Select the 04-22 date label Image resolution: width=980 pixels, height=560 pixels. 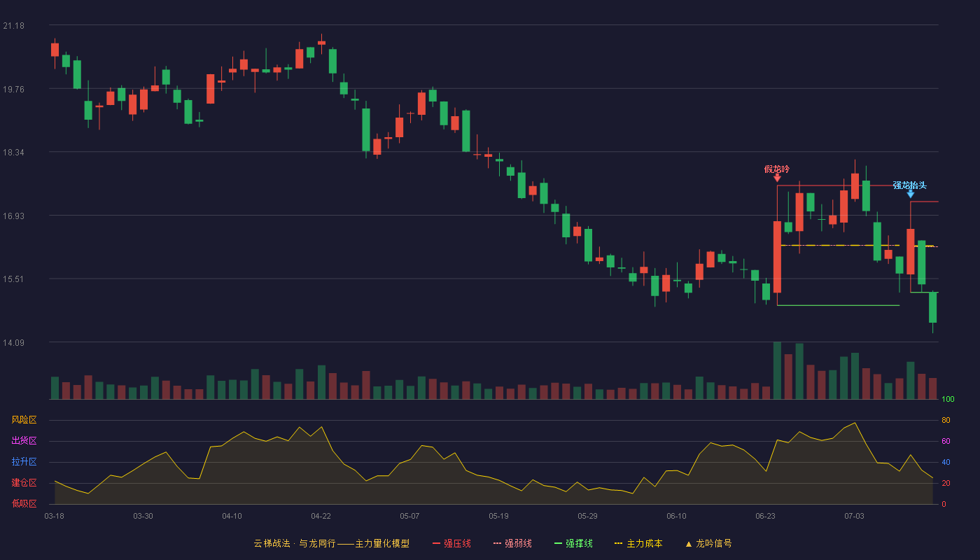coord(321,516)
